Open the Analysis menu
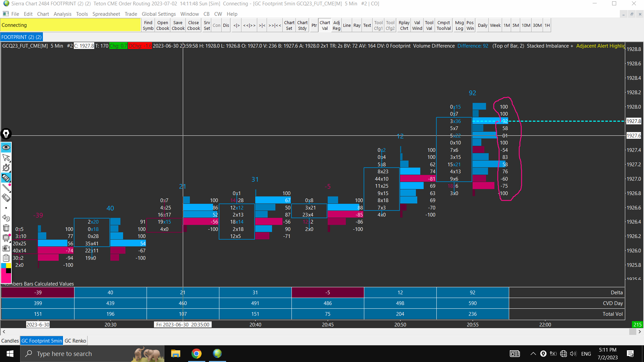This screenshot has height=362, width=644. point(62,14)
